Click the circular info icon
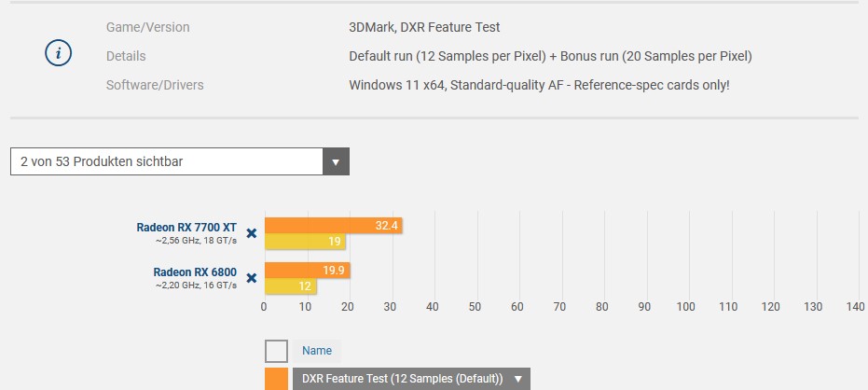Image resolution: width=868 pixels, height=390 pixels. coord(58,53)
